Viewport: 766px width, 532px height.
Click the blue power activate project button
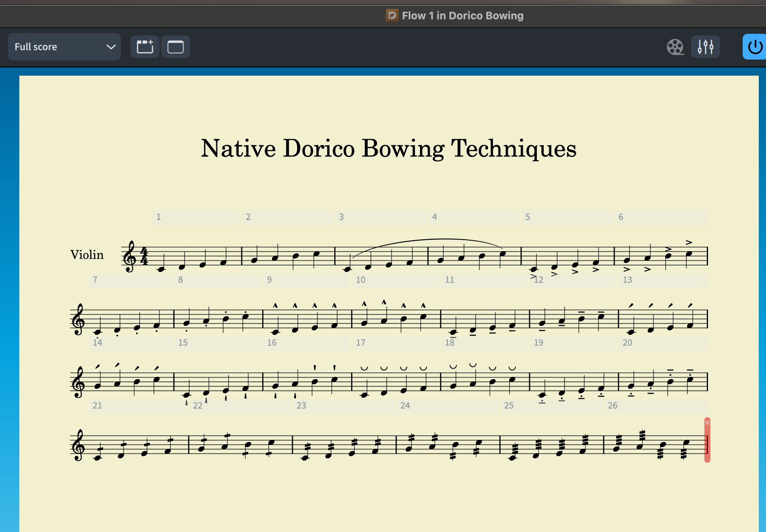[x=755, y=47]
